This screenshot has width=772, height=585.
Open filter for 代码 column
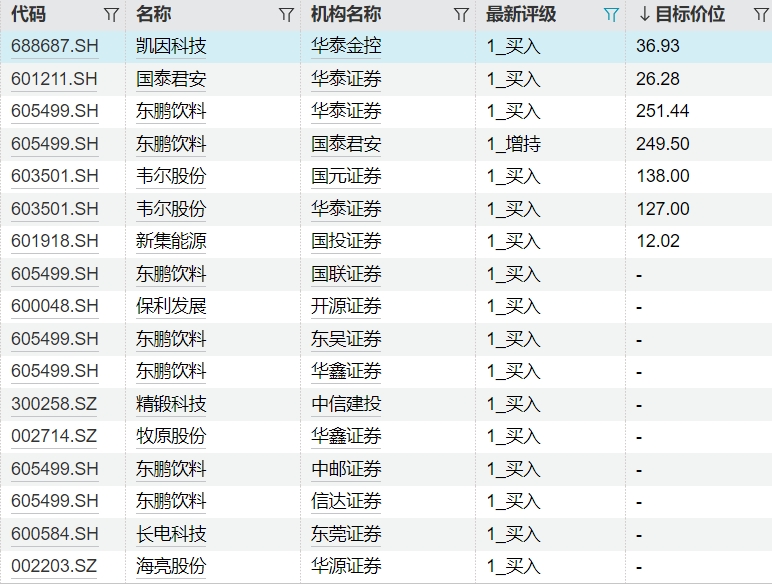click(x=112, y=15)
